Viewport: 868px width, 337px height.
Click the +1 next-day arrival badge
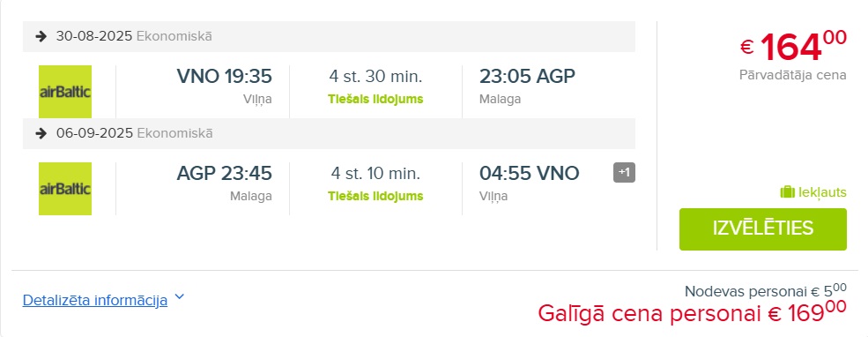pyautogui.click(x=624, y=172)
